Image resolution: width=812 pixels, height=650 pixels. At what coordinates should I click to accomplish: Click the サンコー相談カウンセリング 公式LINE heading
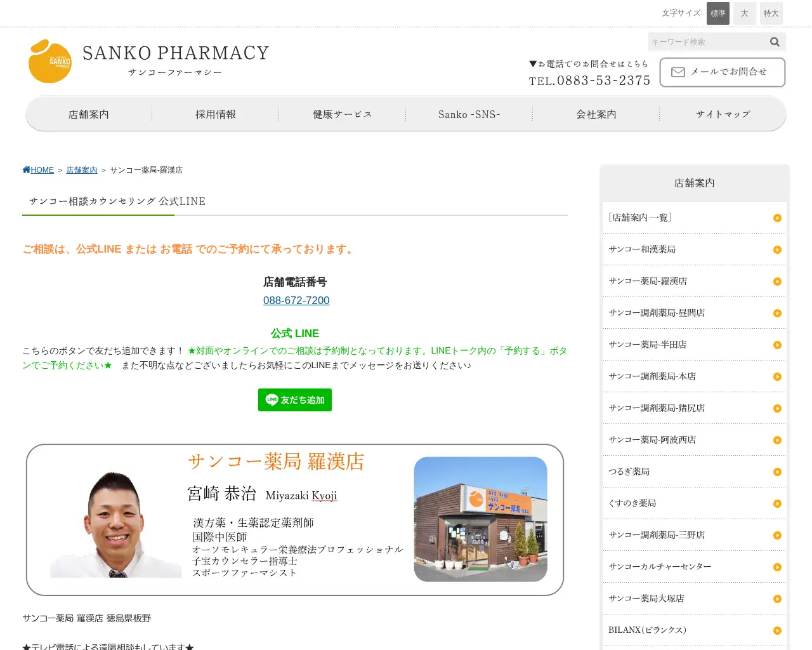pos(117,201)
